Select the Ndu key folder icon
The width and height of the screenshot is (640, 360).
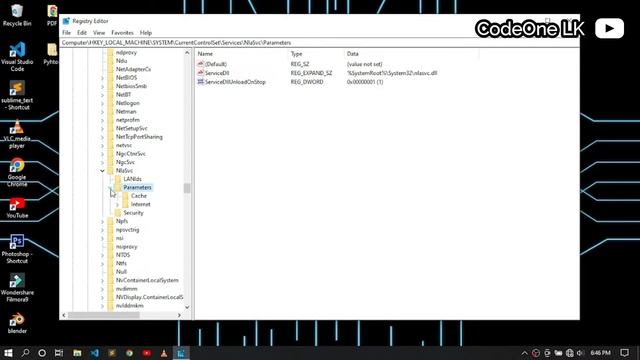click(x=111, y=61)
